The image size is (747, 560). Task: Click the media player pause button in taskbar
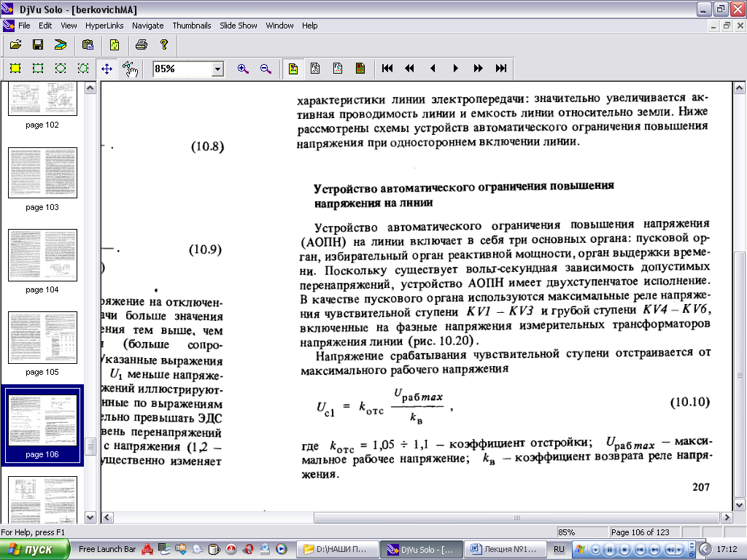tap(609, 550)
